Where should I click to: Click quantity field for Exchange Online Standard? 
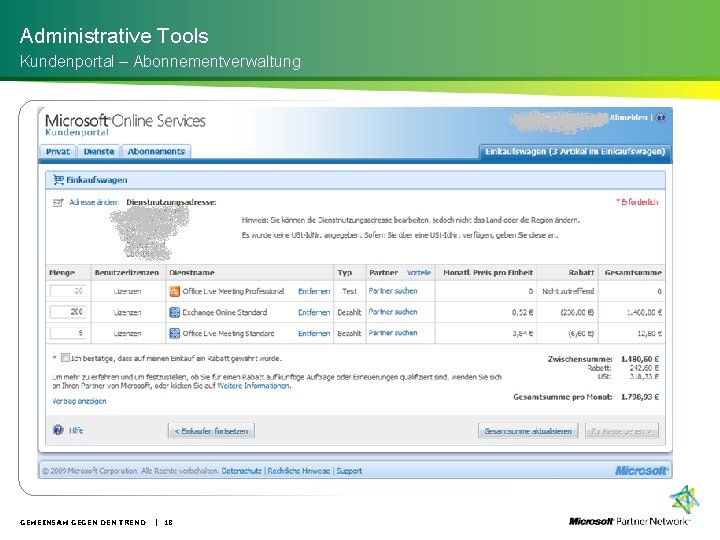point(67,312)
